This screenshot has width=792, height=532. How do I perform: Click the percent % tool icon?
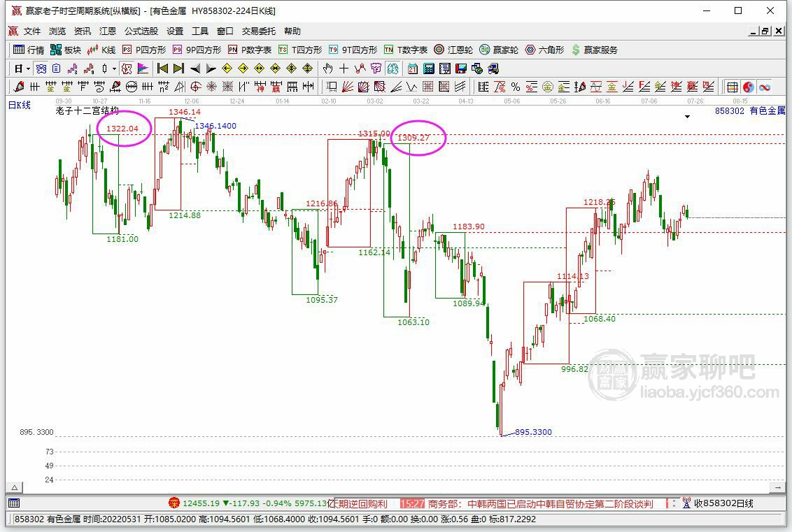coord(515,87)
